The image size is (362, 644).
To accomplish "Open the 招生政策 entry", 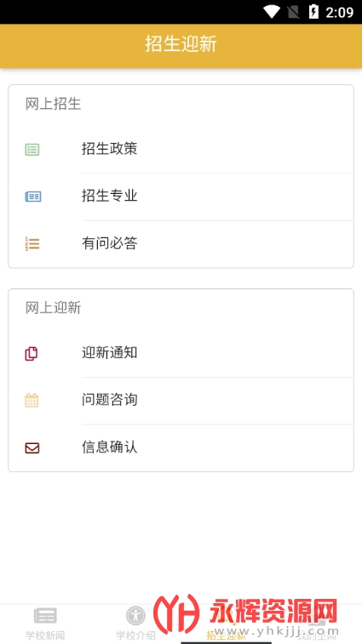I will coord(181,149).
